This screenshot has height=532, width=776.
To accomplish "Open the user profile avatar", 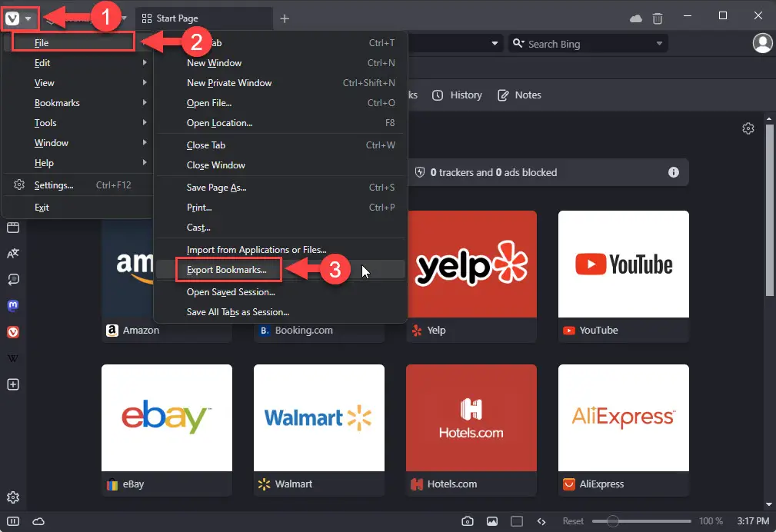I will coord(763,43).
